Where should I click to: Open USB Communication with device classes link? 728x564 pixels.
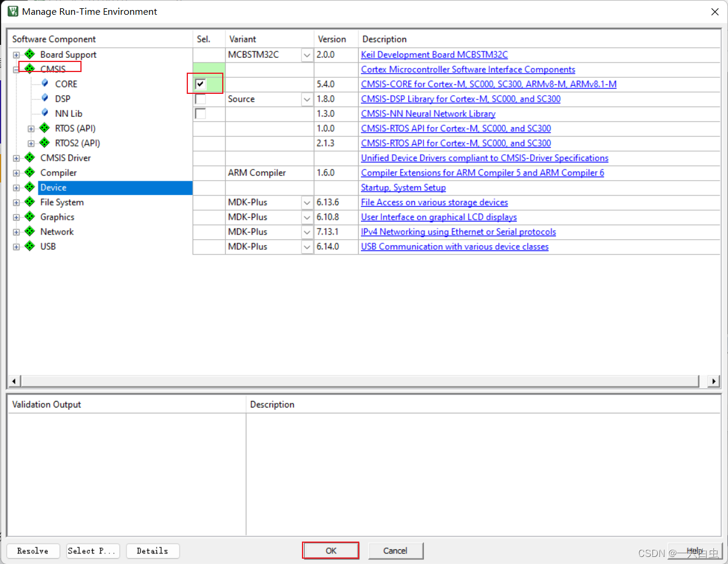coord(455,246)
